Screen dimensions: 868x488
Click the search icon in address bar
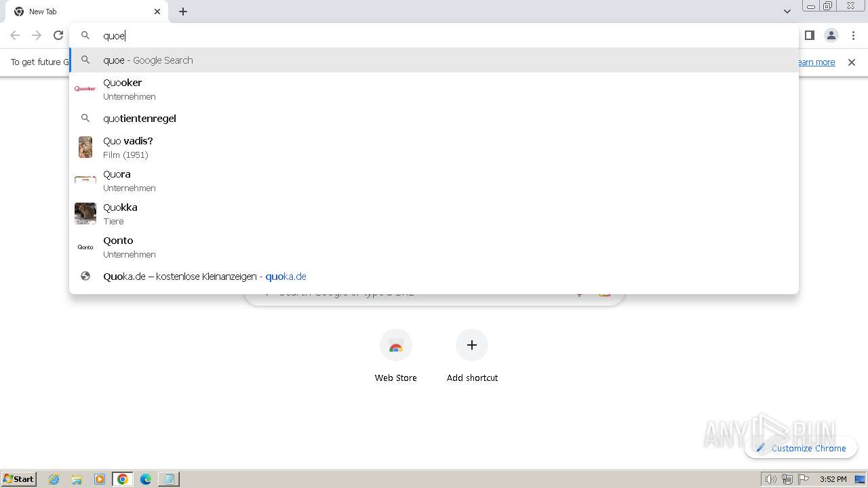[85, 35]
